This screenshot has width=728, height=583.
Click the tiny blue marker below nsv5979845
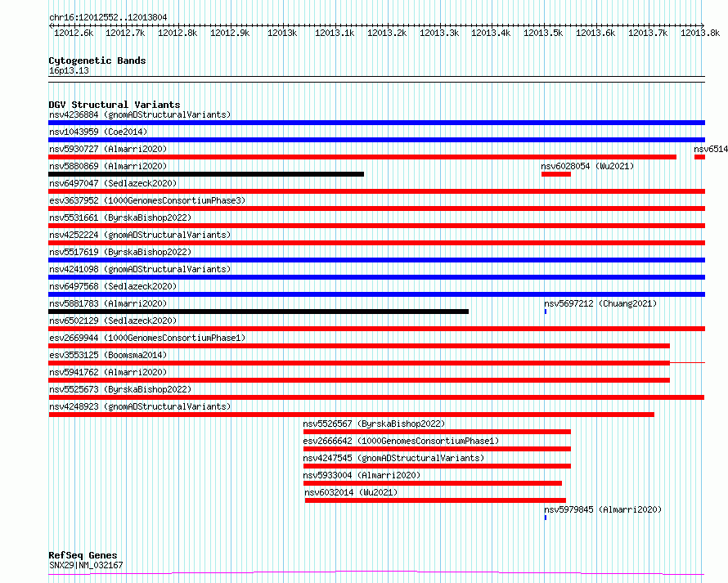click(x=546, y=518)
